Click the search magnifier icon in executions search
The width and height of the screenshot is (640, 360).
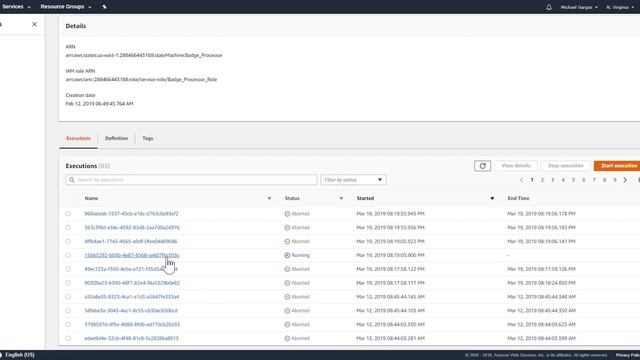tap(72, 180)
